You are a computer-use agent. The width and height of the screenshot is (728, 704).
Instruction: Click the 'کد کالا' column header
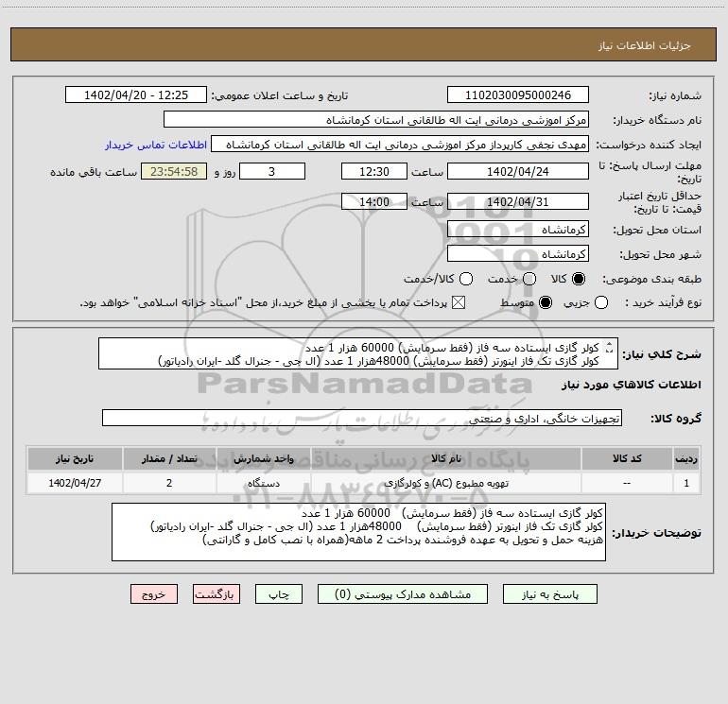point(627,458)
